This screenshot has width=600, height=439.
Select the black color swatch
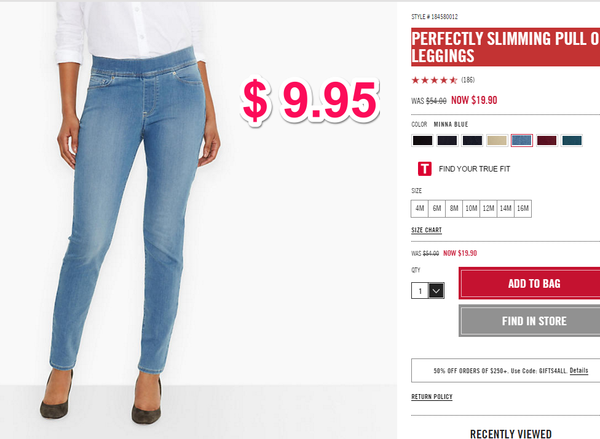point(422,140)
